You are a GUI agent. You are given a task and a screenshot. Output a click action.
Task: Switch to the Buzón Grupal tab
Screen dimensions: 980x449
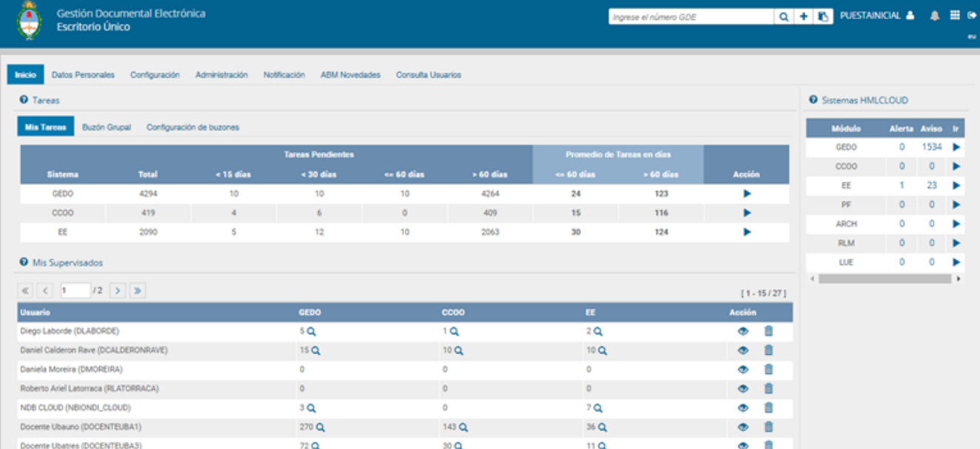pyautogui.click(x=107, y=127)
